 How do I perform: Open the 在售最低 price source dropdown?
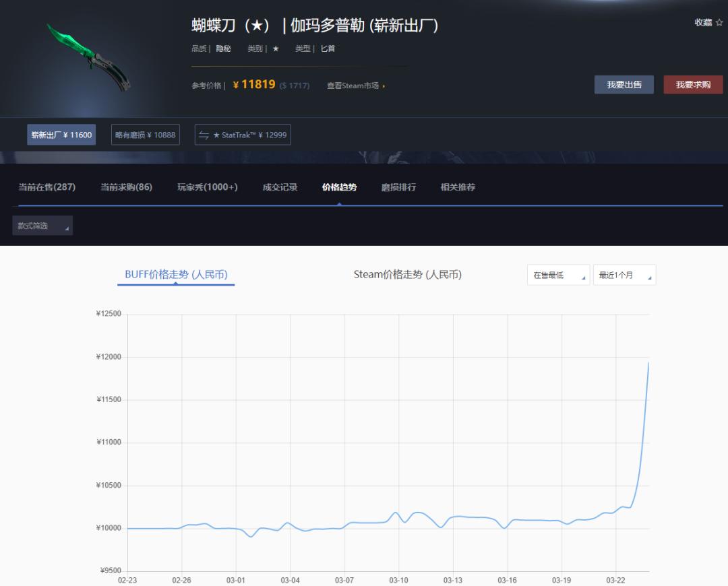[557, 275]
